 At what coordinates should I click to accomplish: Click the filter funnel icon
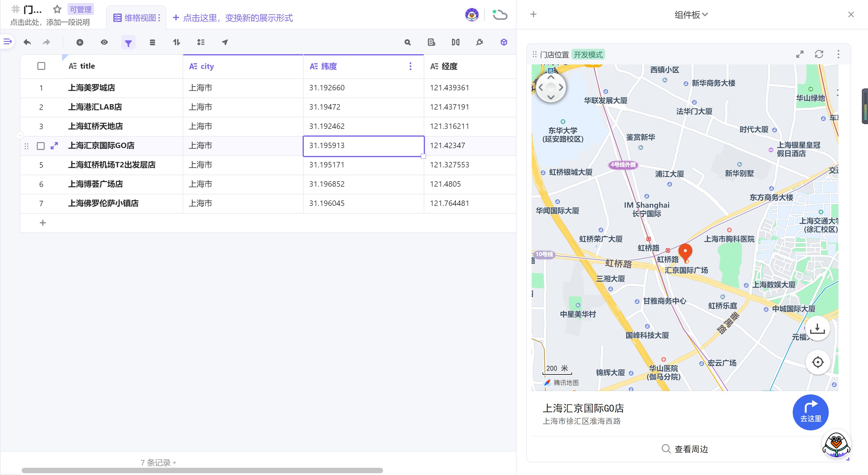[x=128, y=43]
